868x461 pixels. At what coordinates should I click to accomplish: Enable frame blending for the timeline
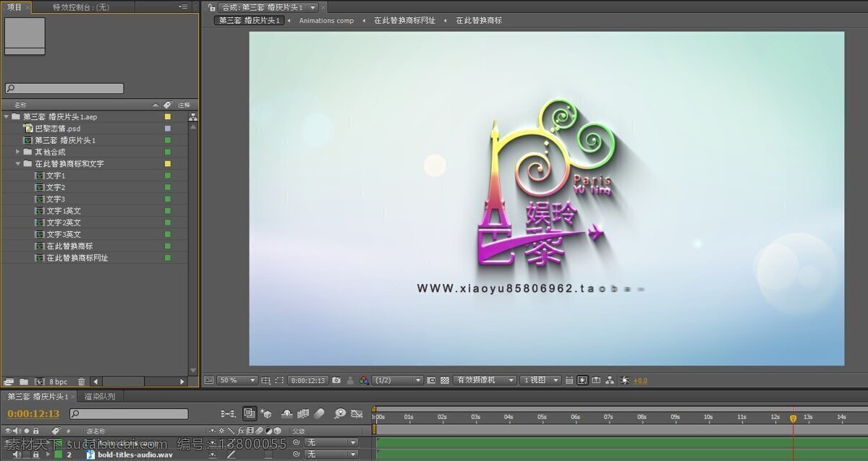(x=303, y=414)
